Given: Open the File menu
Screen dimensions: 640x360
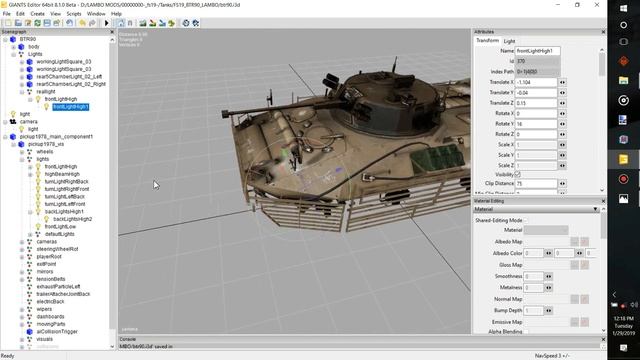Looking at the screenshot, I should pyautogui.click(x=7, y=14).
